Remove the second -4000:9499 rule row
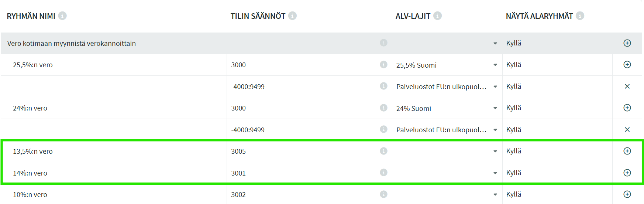This screenshot has width=644, height=204. pos(627,130)
